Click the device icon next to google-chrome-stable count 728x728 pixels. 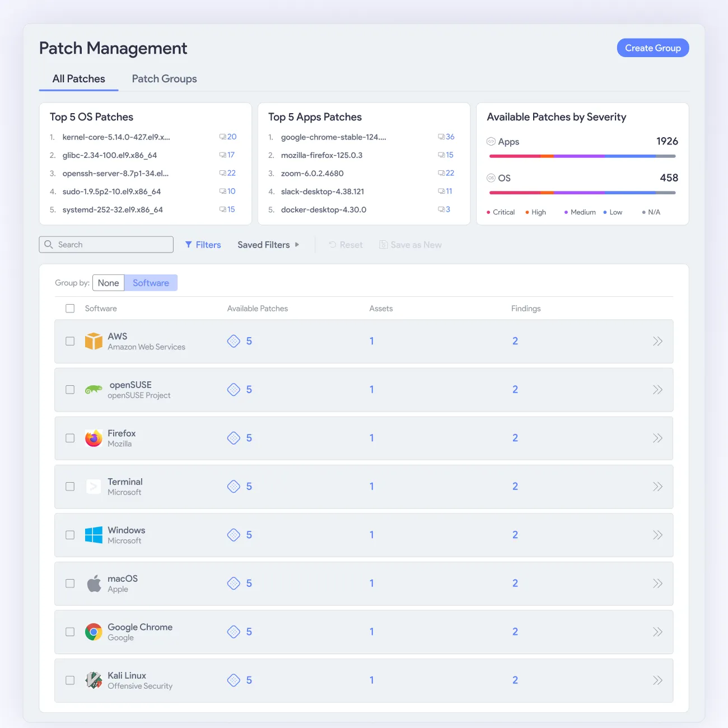441,137
